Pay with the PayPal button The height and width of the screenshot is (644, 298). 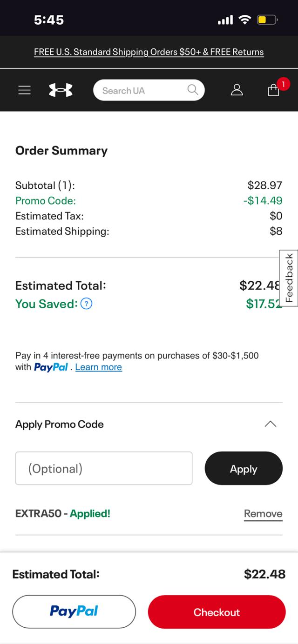point(74,611)
